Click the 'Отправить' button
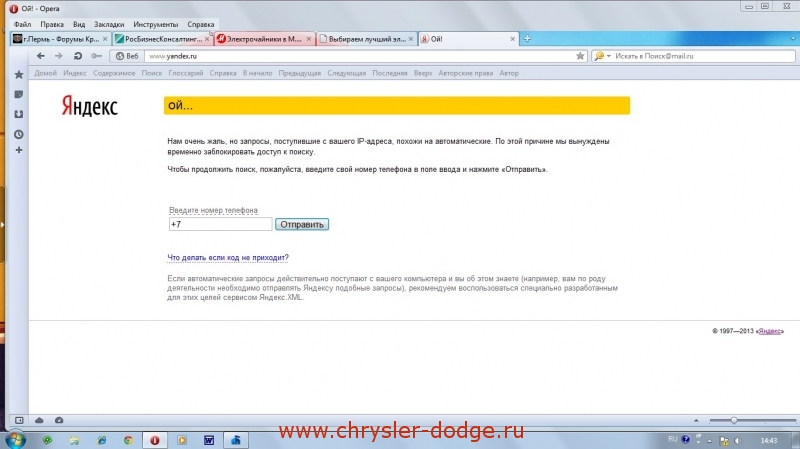This screenshot has height=449, width=800. (x=302, y=224)
